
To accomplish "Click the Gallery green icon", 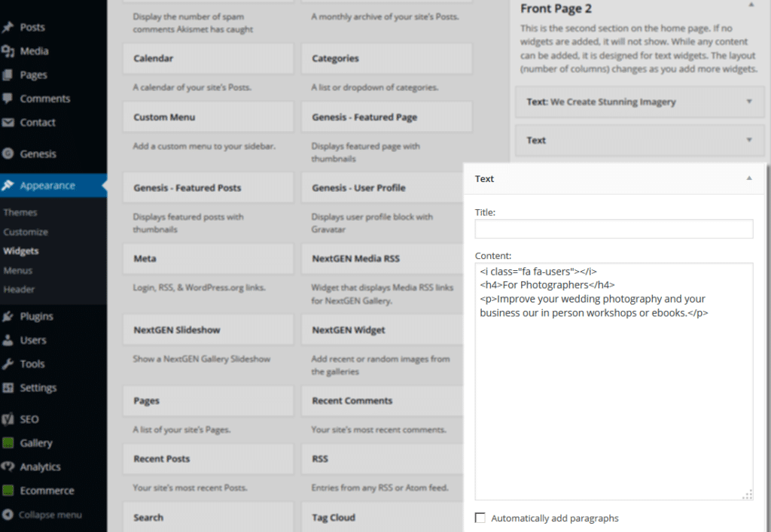I will click(x=8, y=443).
